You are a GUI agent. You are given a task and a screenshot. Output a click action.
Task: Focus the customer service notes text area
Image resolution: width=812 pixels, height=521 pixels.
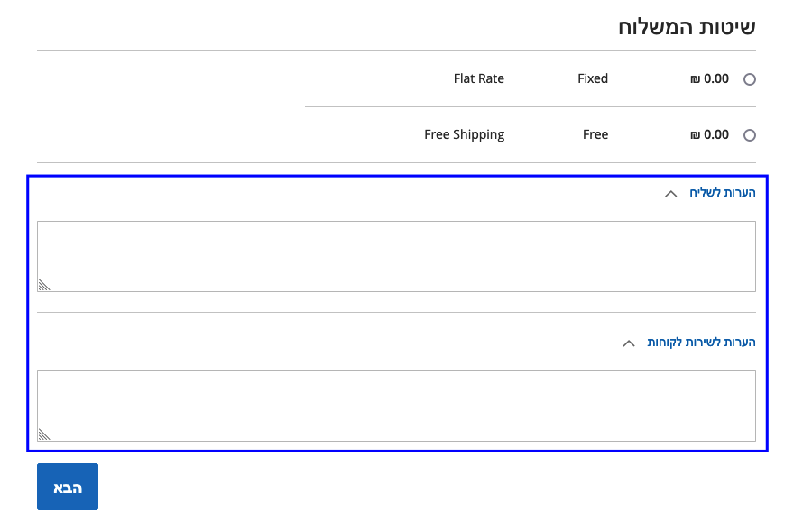pos(396,406)
